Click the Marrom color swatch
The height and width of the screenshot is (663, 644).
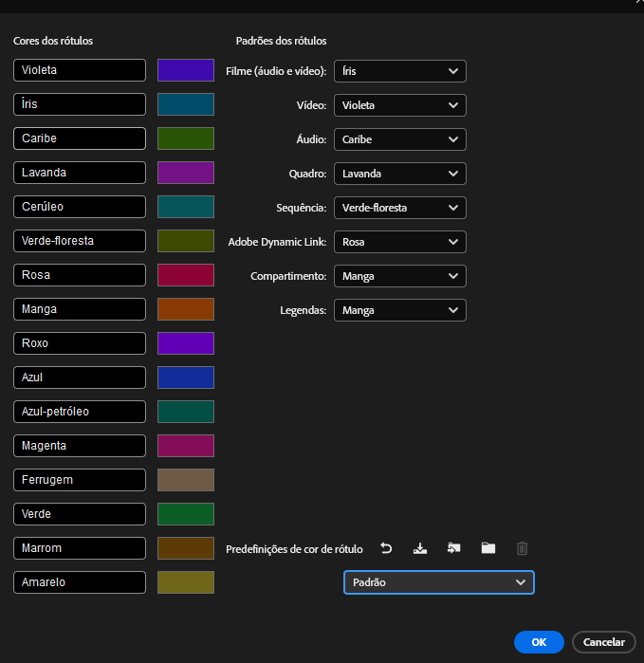pyautogui.click(x=186, y=548)
